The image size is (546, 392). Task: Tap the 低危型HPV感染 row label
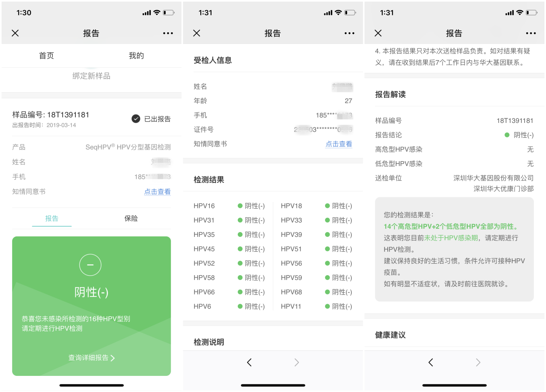(399, 164)
